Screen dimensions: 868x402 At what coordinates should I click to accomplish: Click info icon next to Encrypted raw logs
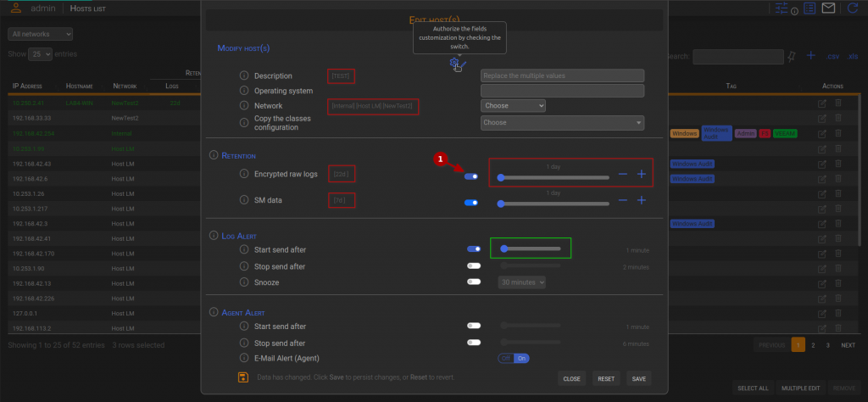click(244, 174)
